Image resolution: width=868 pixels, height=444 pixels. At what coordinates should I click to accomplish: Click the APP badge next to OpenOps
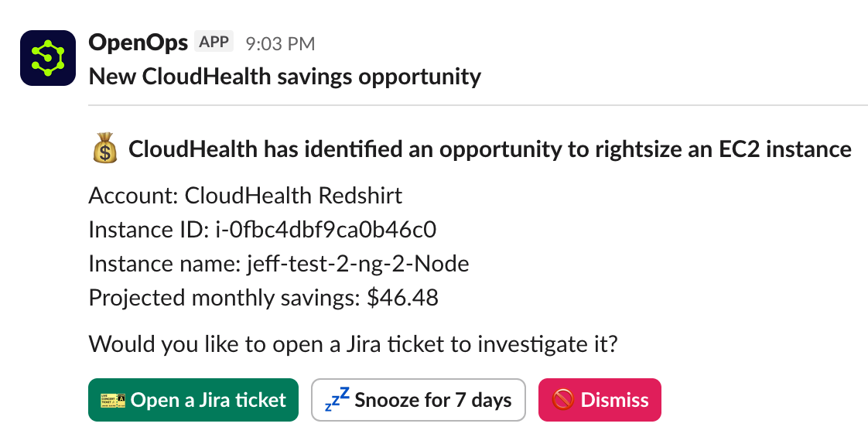[214, 42]
